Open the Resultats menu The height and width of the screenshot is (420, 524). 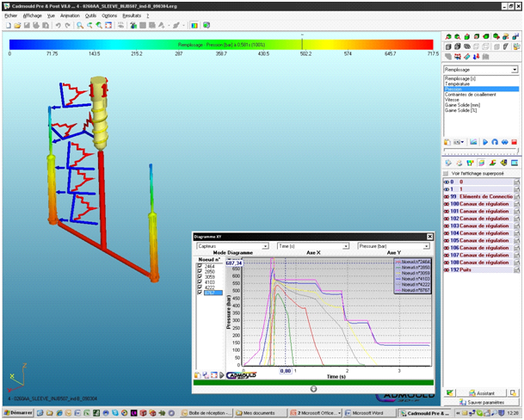[132, 15]
